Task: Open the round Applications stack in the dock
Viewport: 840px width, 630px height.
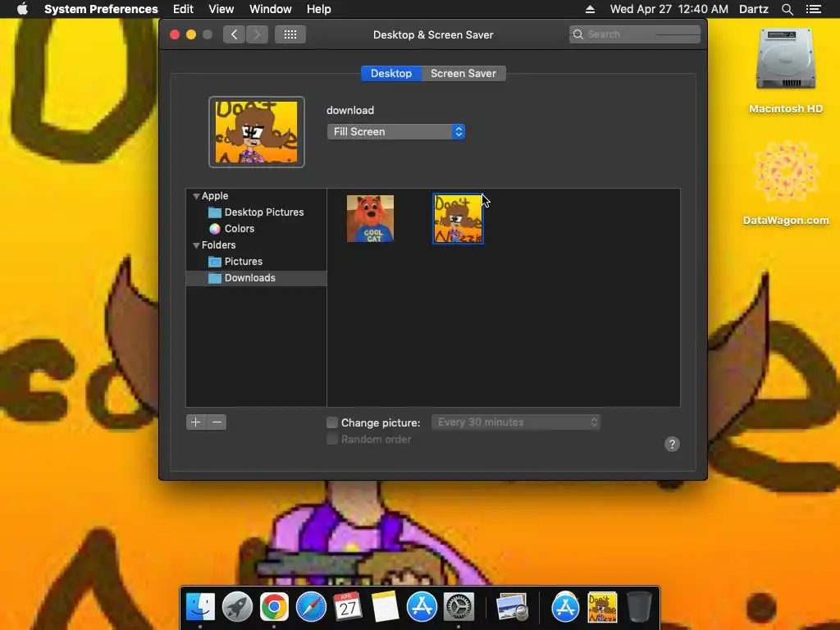Action: [565, 607]
